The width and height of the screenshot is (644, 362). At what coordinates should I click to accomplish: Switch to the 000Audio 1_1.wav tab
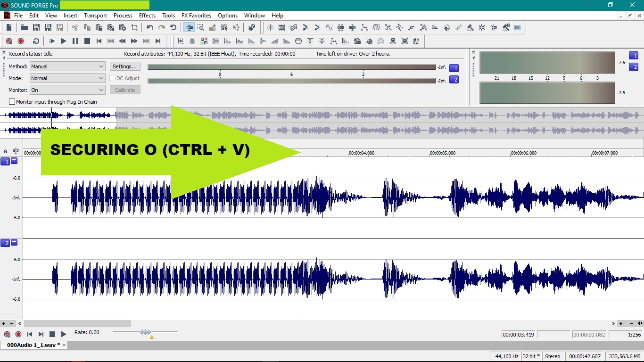[x=33, y=345]
